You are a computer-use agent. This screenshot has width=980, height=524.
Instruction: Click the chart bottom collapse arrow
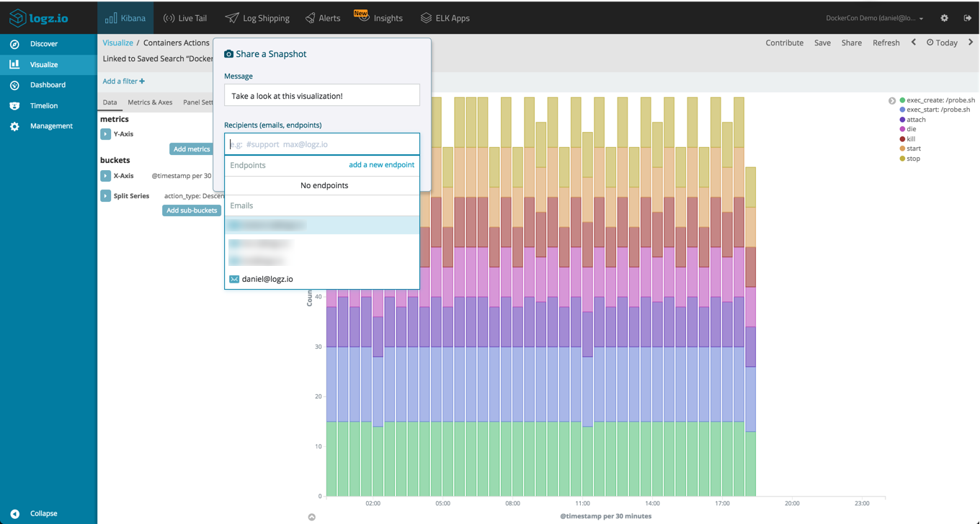coord(312,517)
